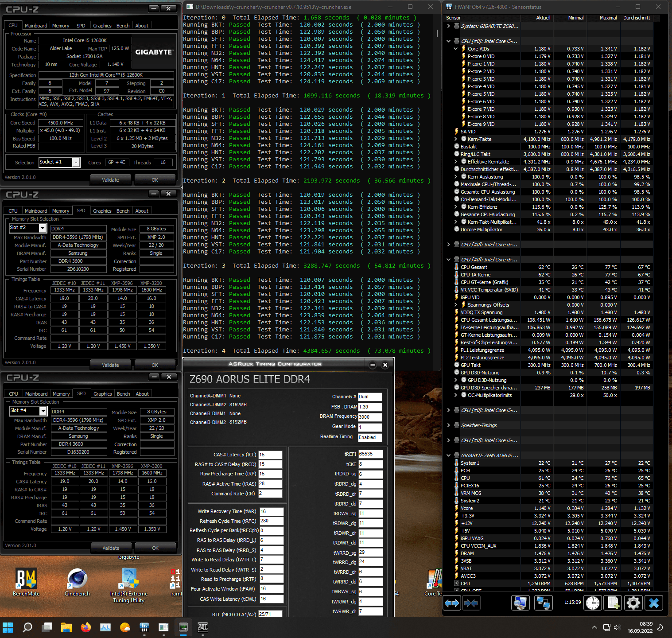The width and height of the screenshot is (672, 638).
Task: Close ASRock Timing Configurator window
Action: [x=385, y=365]
